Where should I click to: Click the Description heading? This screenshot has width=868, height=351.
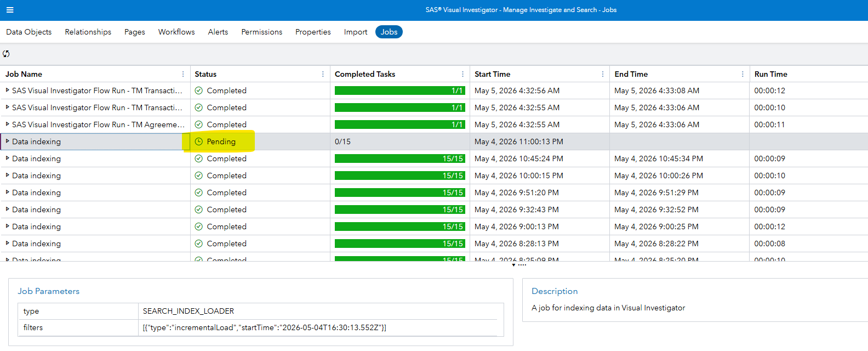click(555, 291)
